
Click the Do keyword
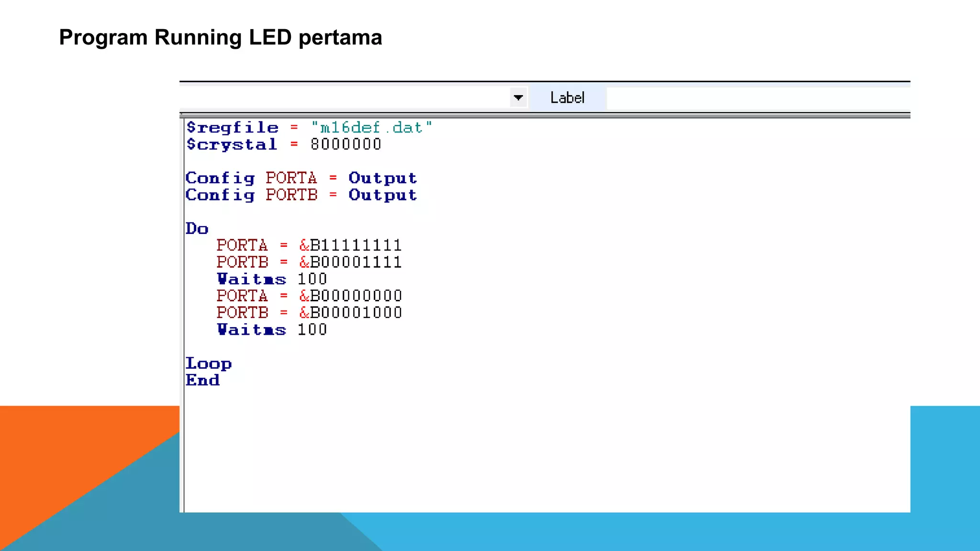pyautogui.click(x=197, y=229)
